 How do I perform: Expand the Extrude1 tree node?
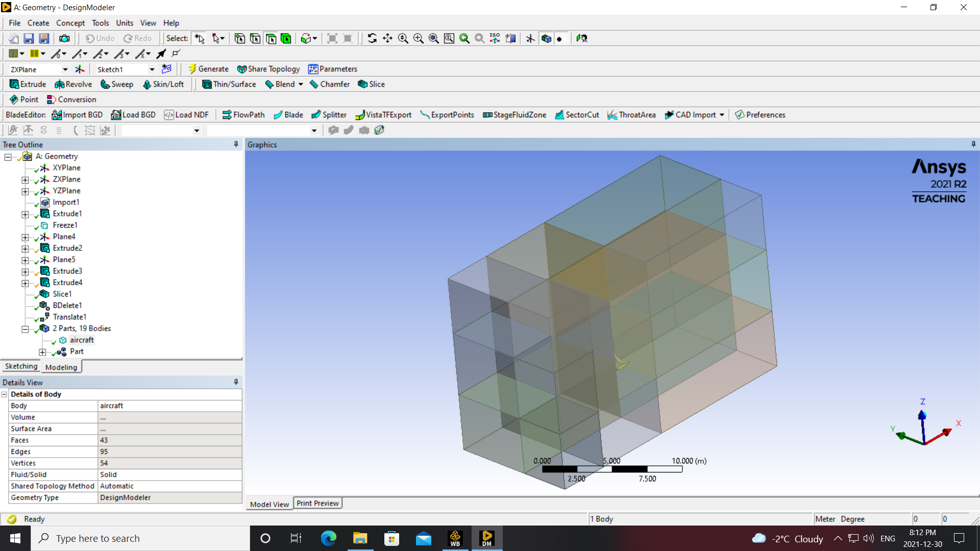[25, 214]
